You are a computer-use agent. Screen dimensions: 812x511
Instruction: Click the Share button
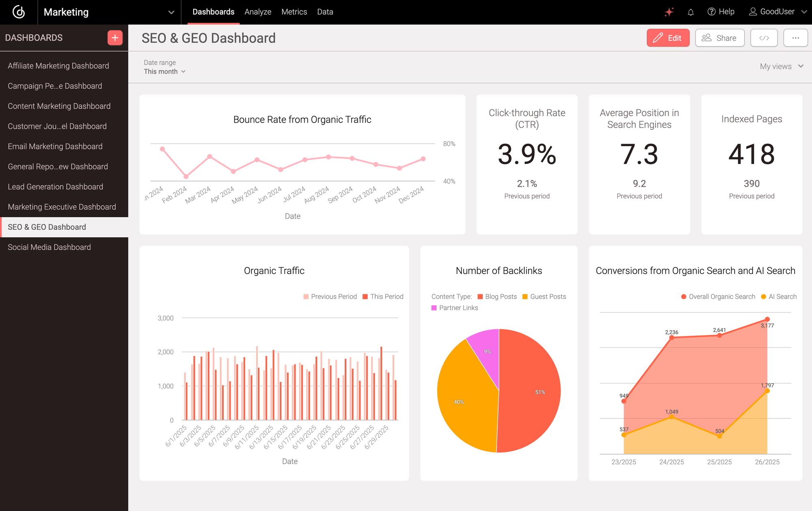tap(719, 38)
